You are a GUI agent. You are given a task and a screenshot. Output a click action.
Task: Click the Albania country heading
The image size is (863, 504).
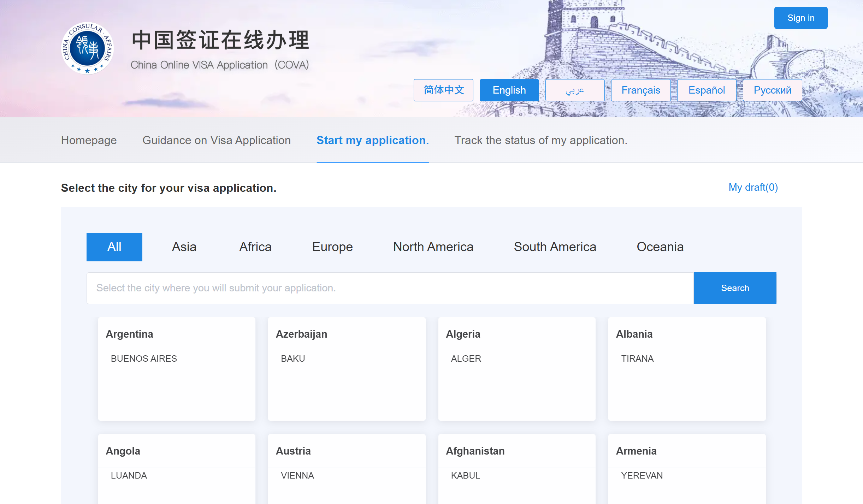(634, 334)
